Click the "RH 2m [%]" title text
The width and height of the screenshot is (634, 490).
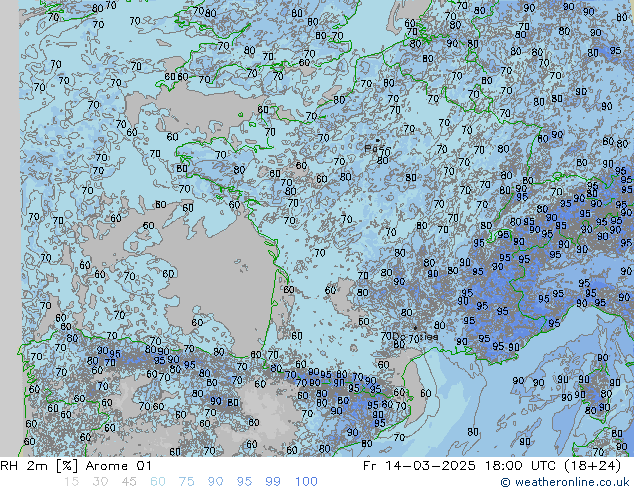click(x=39, y=466)
